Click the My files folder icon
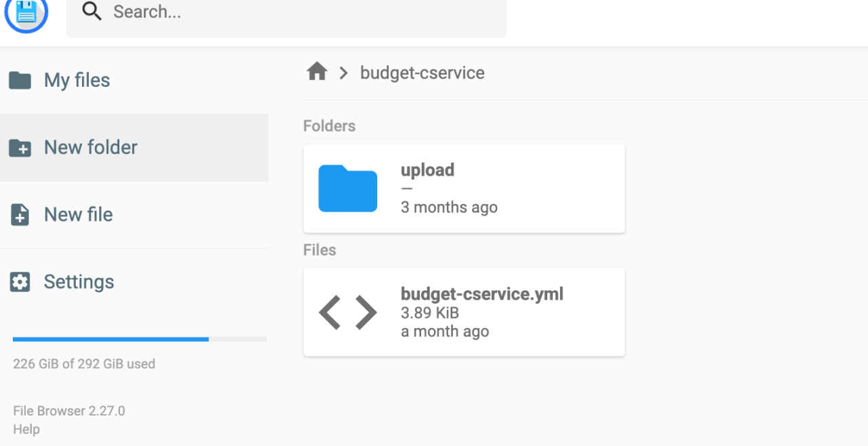The width and height of the screenshot is (868, 446). point(20,80)
